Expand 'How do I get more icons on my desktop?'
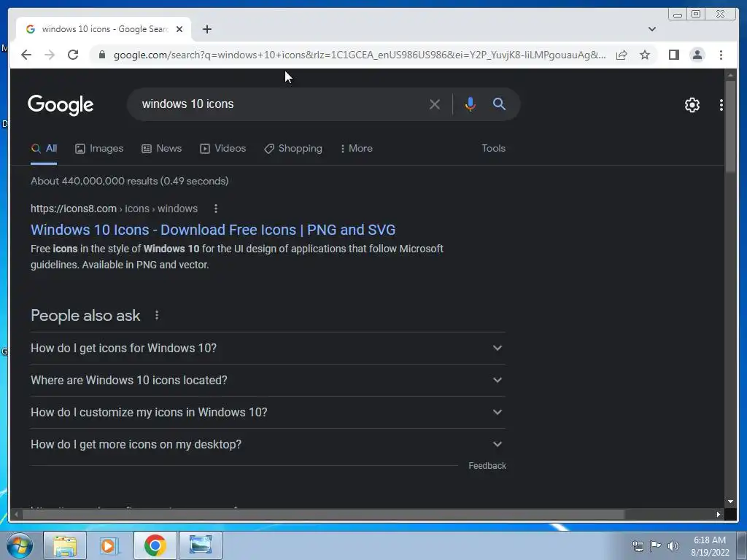Image resolution: width=747 pixels, height=560 pixels. [x=268, y=444]
